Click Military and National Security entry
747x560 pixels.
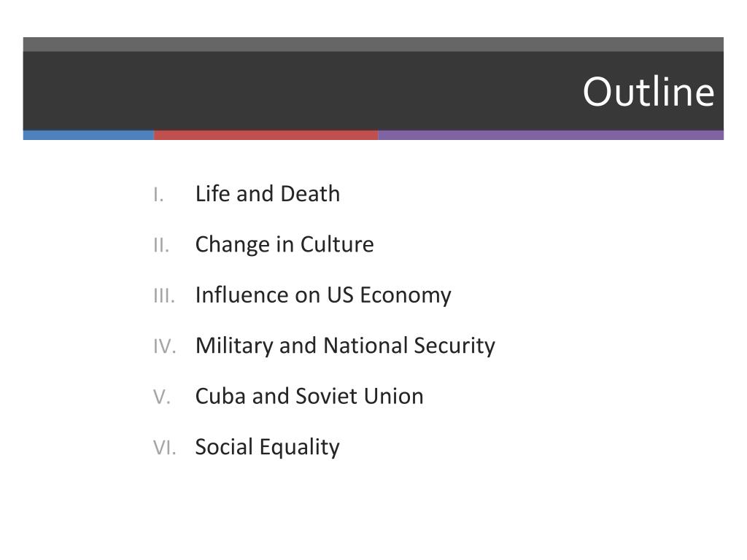pos(345,346)
